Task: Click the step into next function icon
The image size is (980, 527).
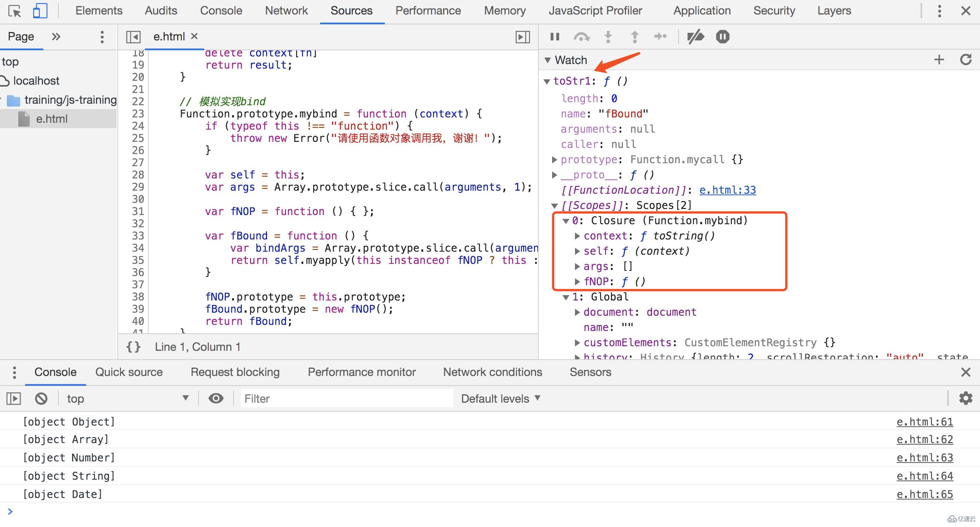Action: point(608,37)
